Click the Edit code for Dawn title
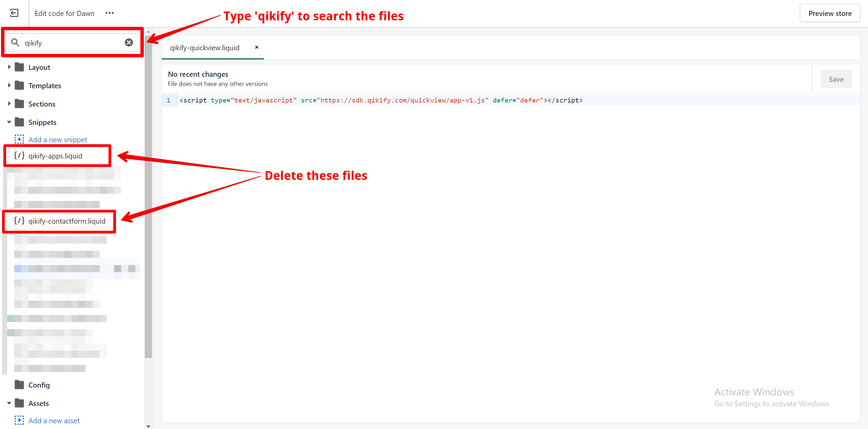Image resolution: width=868 pixels, height=429 pixels. click(64, 13)
